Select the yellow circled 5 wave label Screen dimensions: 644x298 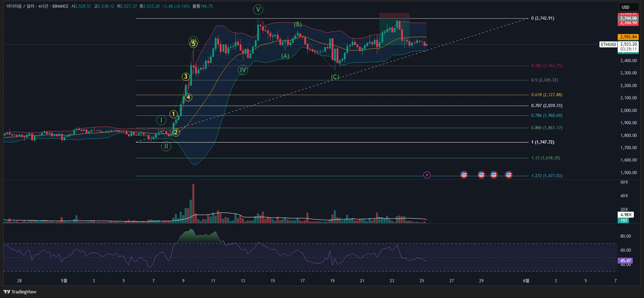point(193,44)
